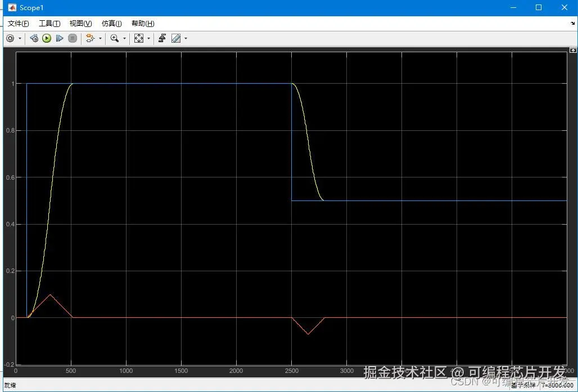Click the x-axis tick label 500
Viewport: 578px width, 392px height.
71,371
